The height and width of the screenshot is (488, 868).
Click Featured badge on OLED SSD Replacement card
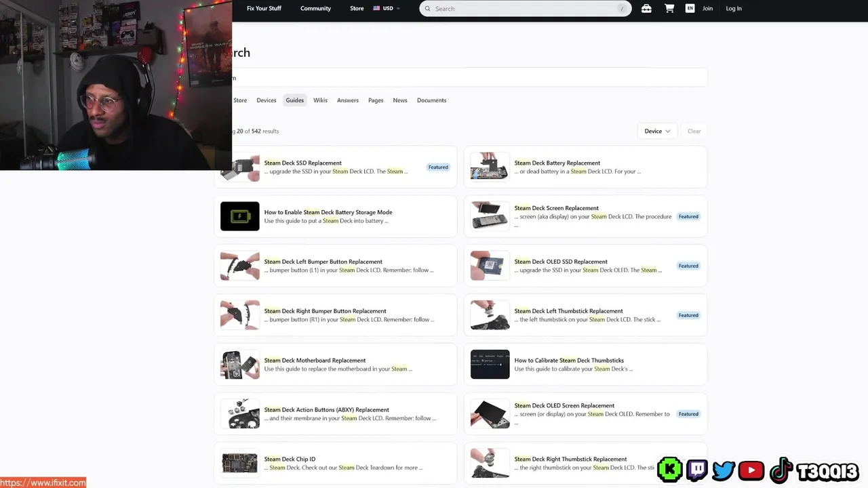688,266
